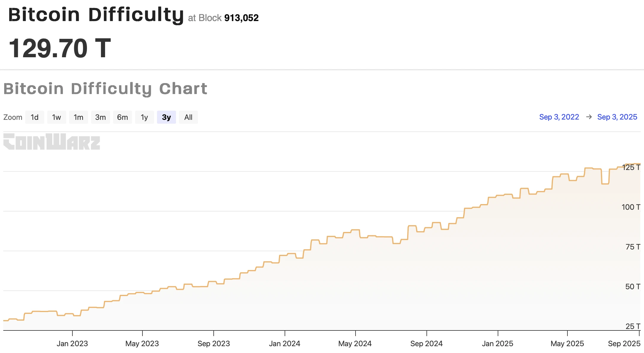
Task: Switch to the All time range
Action: [188, 117]
